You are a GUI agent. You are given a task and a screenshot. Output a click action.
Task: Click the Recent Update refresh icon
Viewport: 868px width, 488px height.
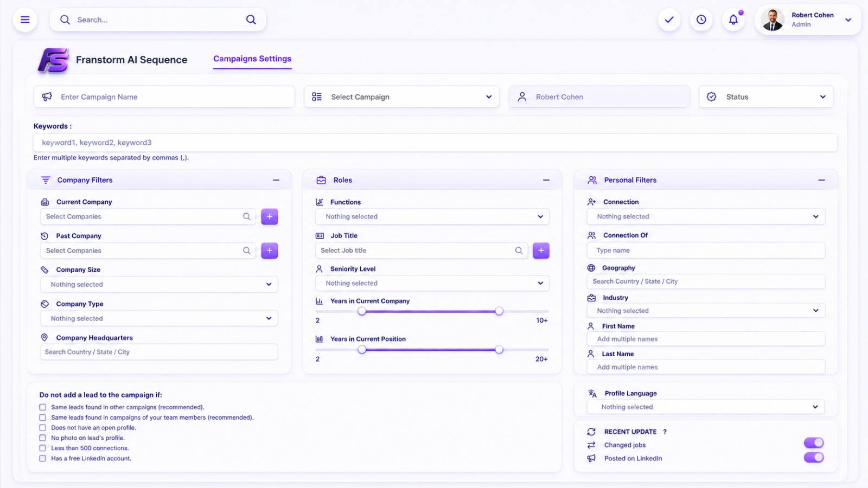tap(591, 432)
